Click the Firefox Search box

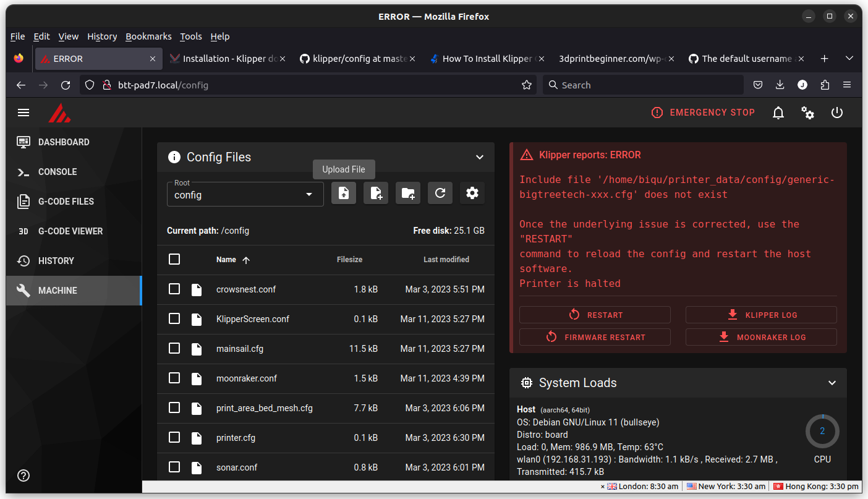pos(643,85)
